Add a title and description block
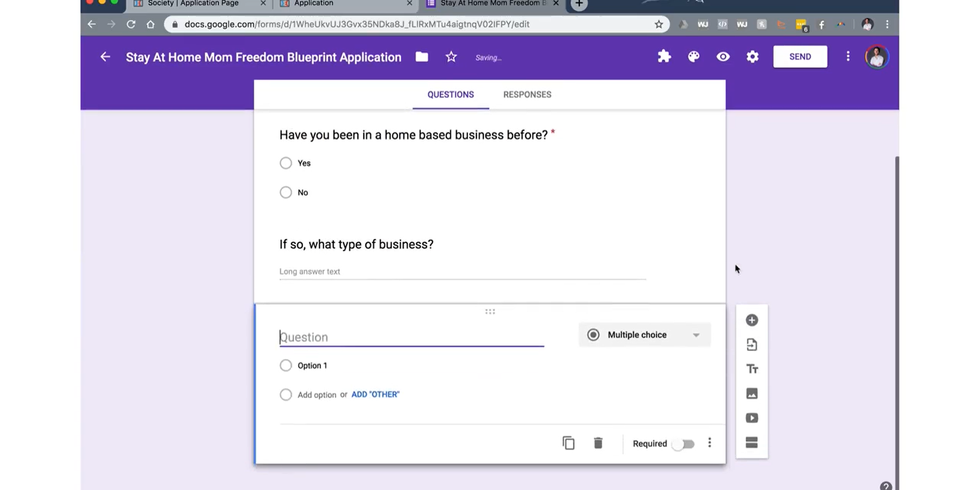Screen dimensions: 980x490 click(x=752, y=369)
